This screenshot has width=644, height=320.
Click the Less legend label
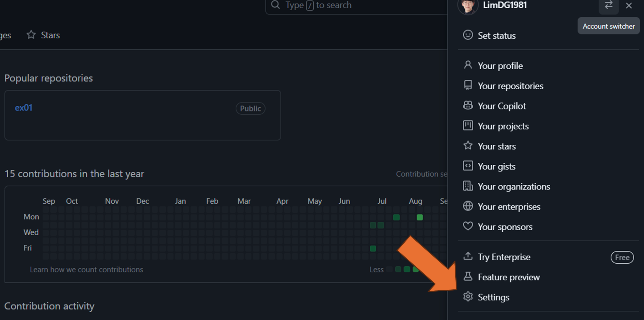coord(376,269)
